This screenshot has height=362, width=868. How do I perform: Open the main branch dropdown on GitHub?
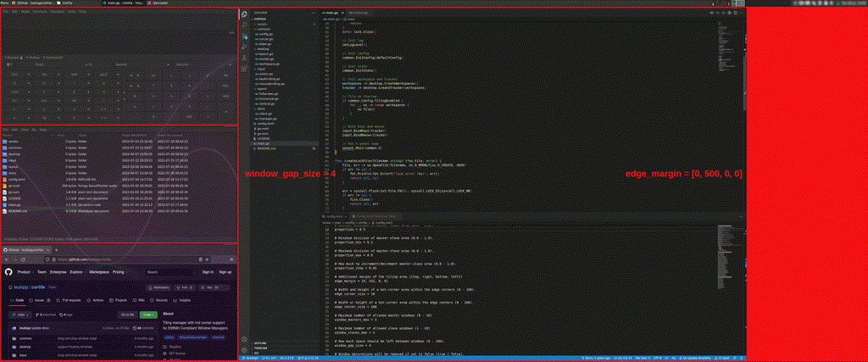pos(20,315)
